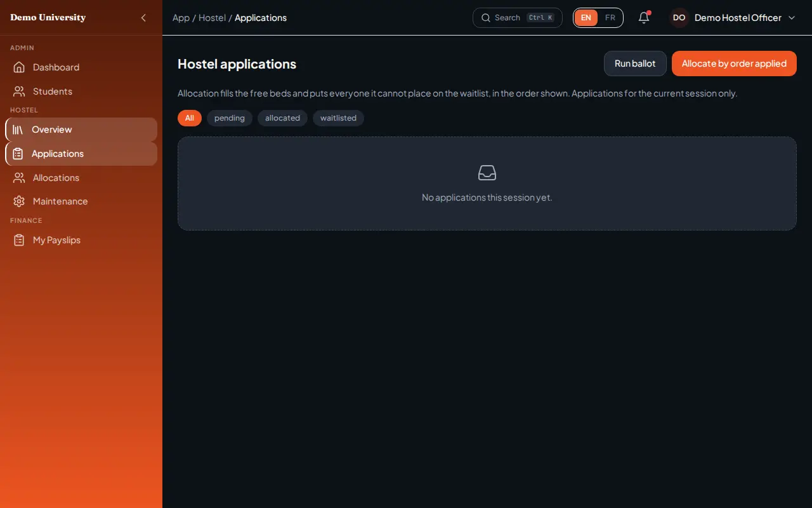Navigate to Hostel breadcrumb
The width and height of the screenshot is (812, 508).
click(x=212, y=18)
